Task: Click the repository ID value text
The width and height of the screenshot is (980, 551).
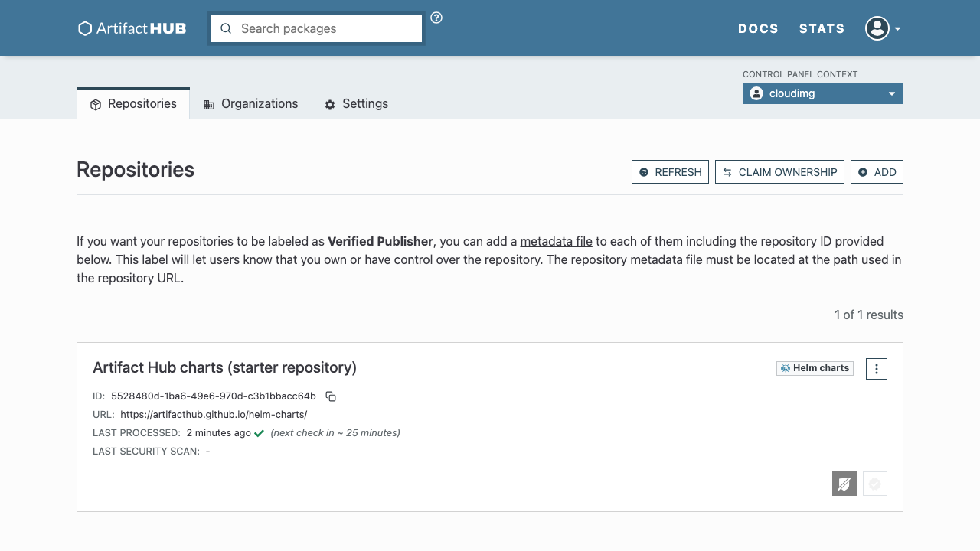Action: click(x=214, y=396)
